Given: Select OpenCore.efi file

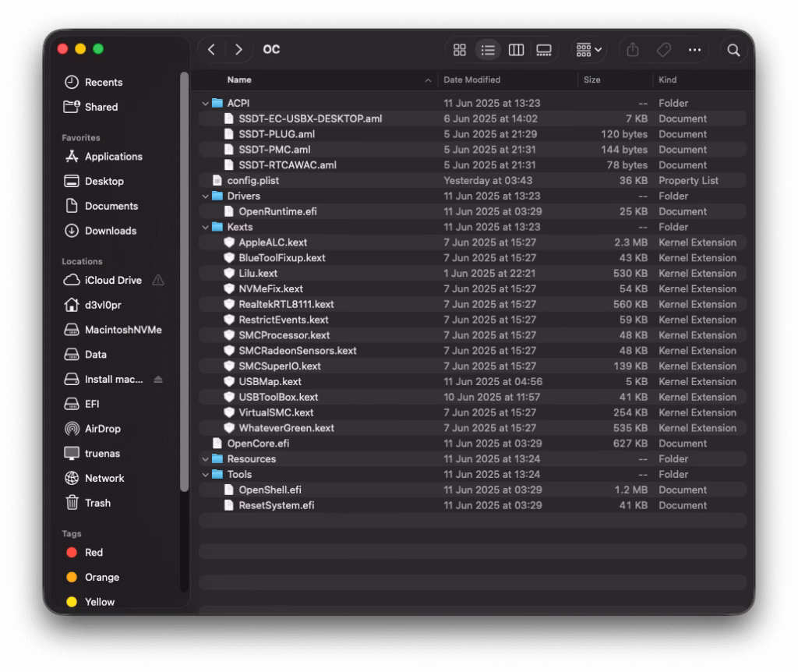Looking at the screenshot, I should coord(473,444).
